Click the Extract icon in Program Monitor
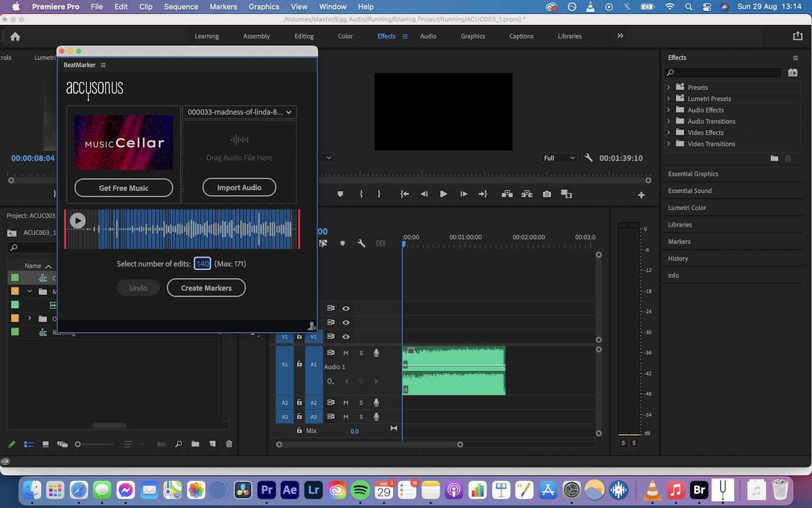The height and width of the screenshot is (508, 812). 527,194
